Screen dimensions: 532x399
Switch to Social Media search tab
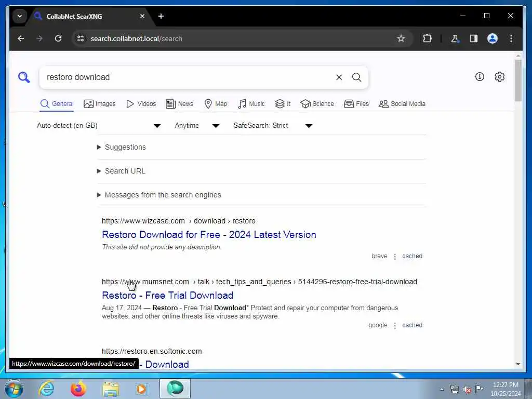[402, 104]
